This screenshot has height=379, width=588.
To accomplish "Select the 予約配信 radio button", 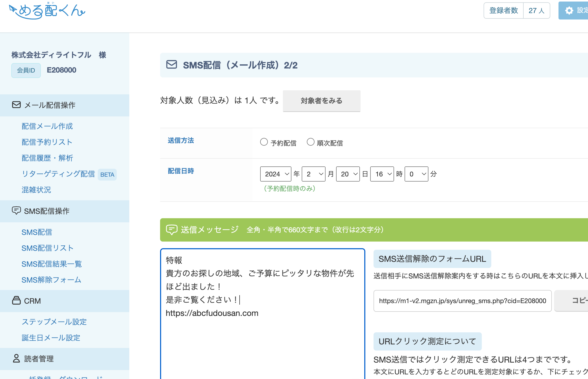I will click(x=264, y=142).
